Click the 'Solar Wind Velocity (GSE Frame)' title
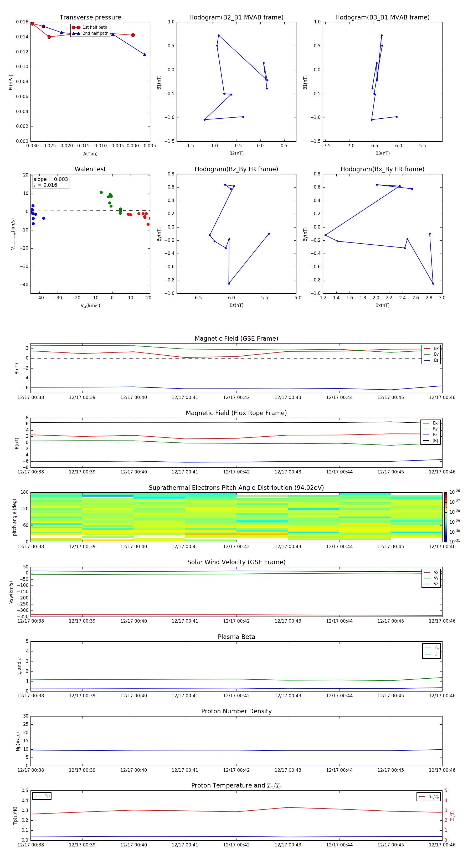 pyautogui.click(x=236, y=562)
